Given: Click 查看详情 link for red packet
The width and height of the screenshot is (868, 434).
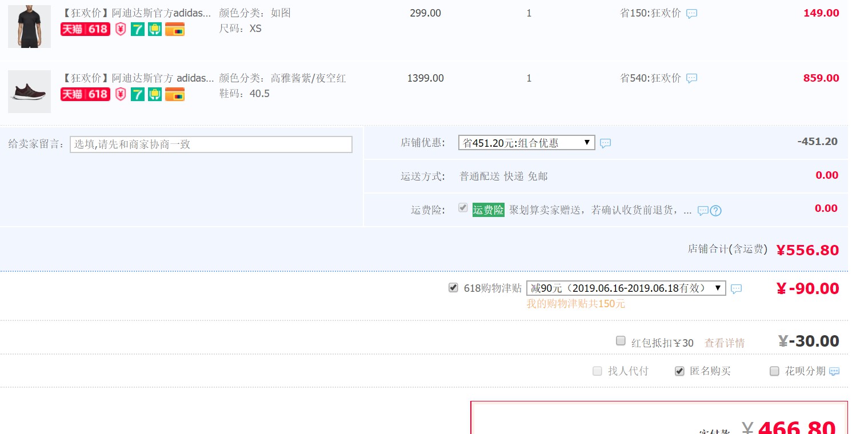Looking at the screenshot, I should click(x=725, y=343).
